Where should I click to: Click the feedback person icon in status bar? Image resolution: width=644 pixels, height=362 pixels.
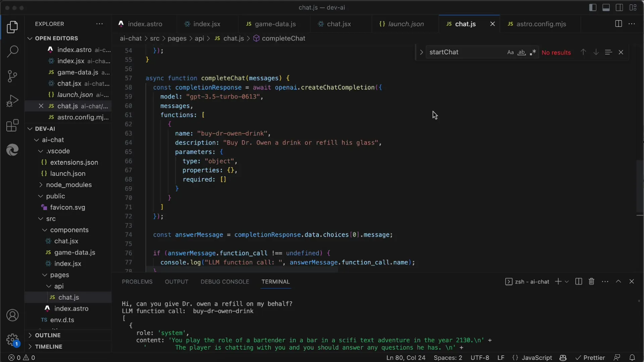[x=617, y=358]
